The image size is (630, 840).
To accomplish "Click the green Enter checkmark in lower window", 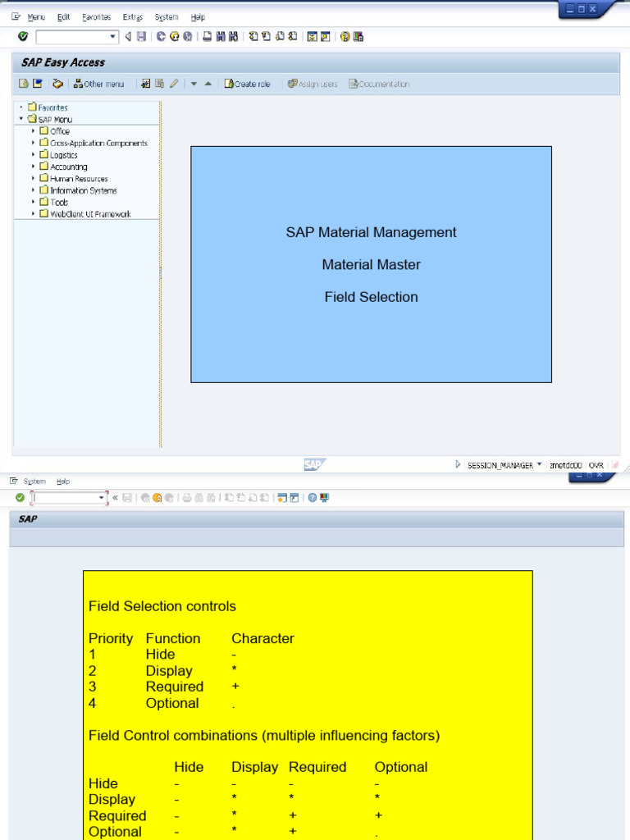I will pyautogui.click(x=20, y=498).
